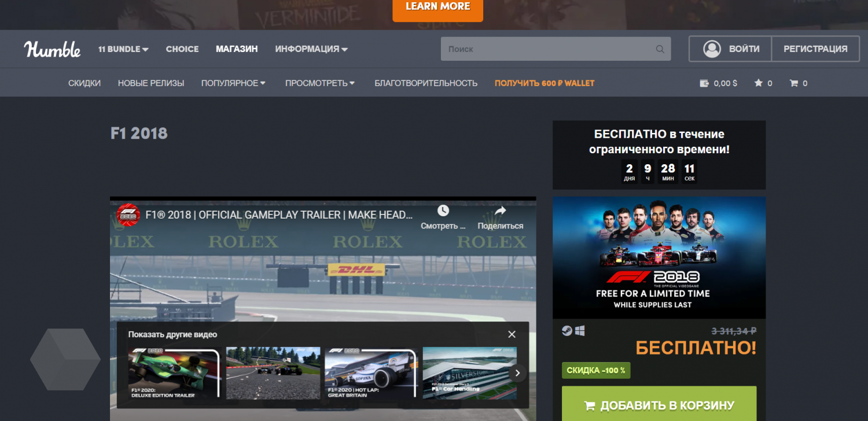Click the video Share arrow icon
Screen dimensions: 868x421
pos(500,211)
